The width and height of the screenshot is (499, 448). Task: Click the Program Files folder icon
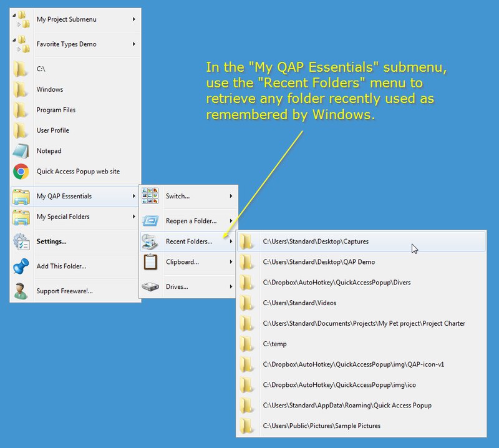(x=21, y=110)
